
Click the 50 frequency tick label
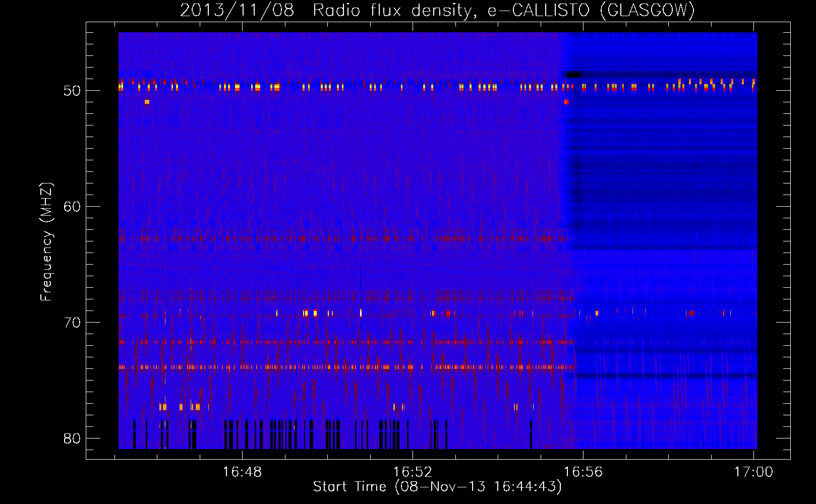point(72,91)
